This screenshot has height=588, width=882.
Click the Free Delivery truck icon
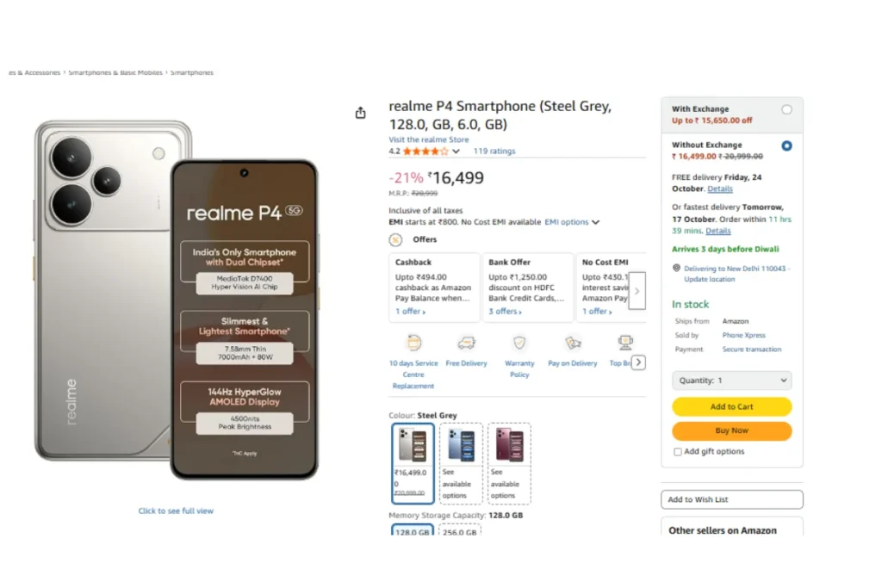(x=467, y=343)
